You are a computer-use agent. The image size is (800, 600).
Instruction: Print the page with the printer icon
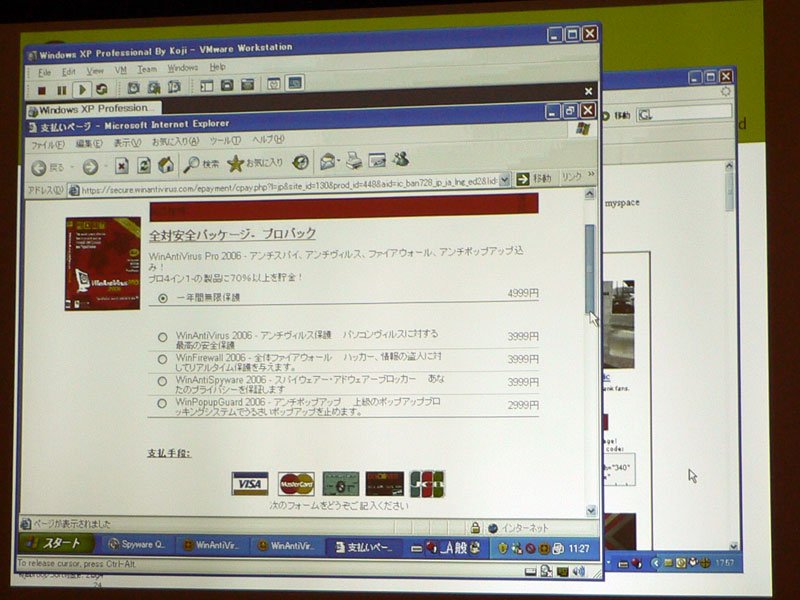point(354,161)
